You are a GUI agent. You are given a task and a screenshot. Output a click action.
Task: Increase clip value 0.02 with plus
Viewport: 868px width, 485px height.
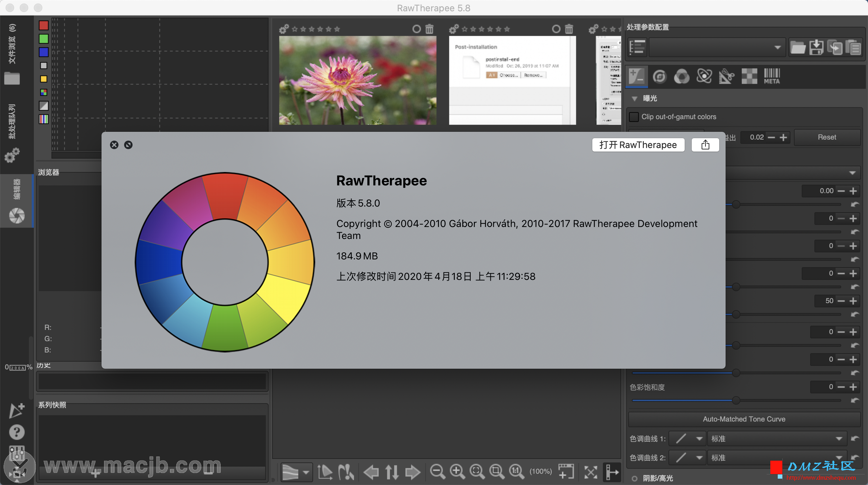pos(783,137)
